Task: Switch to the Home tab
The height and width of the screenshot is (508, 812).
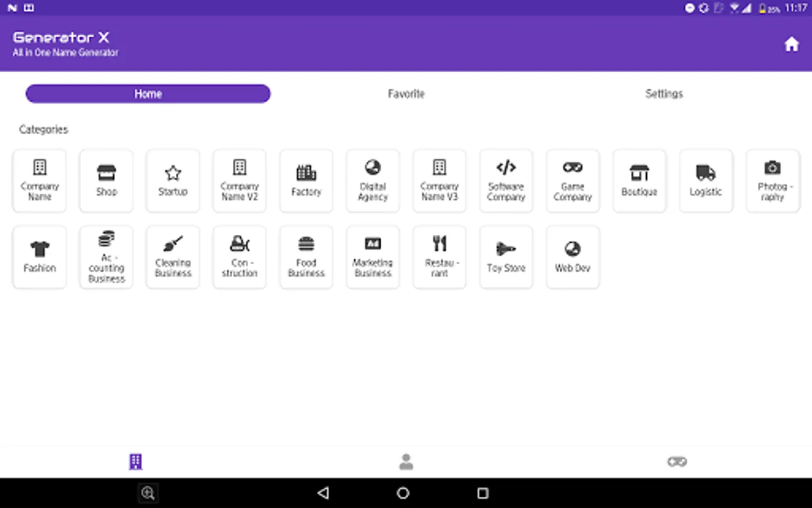Action: click(148, 94)
